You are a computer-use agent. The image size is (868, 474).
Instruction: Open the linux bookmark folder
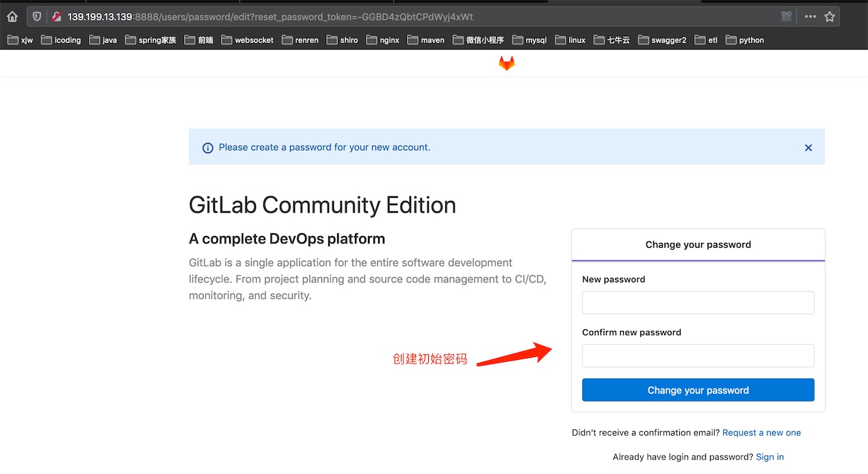[570, 40]
